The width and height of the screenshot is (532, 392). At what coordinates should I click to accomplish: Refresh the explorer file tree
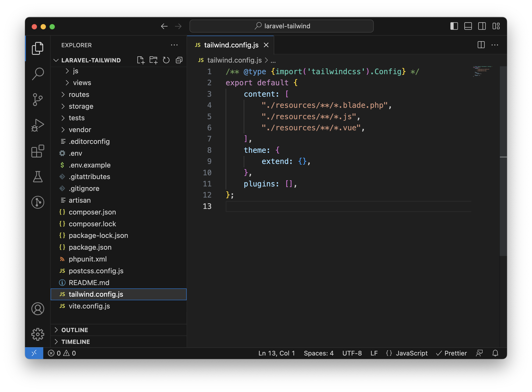click(166, 60)
